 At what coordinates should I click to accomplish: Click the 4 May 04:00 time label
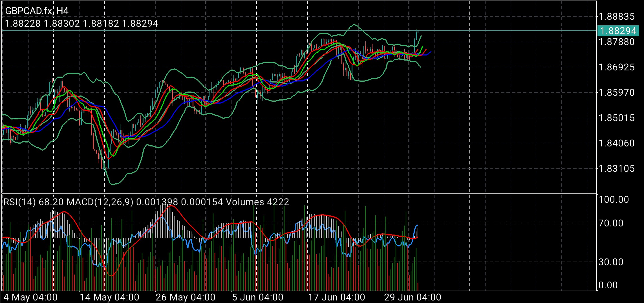point(30,297)
